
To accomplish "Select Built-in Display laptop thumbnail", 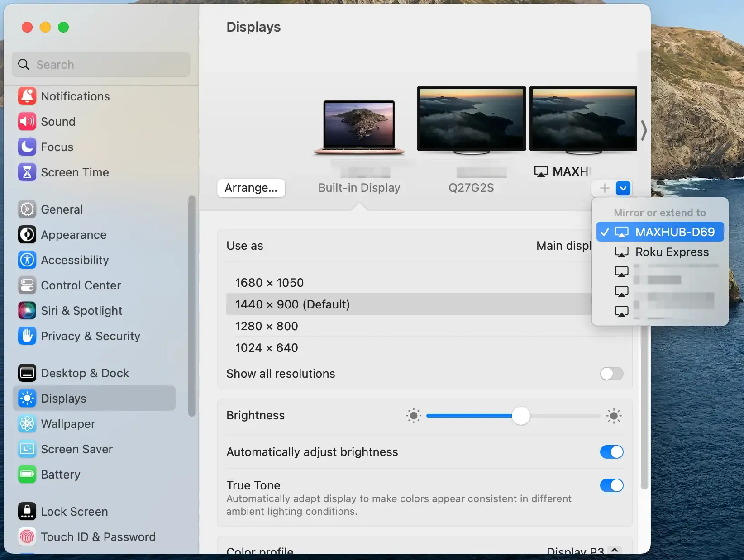I will (x=359, y=128).
